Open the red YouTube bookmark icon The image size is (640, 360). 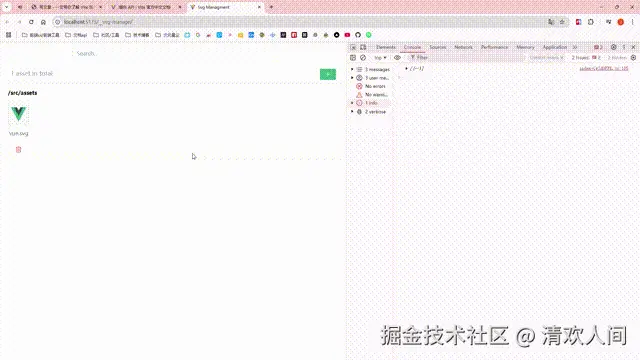tap(347, 35)
